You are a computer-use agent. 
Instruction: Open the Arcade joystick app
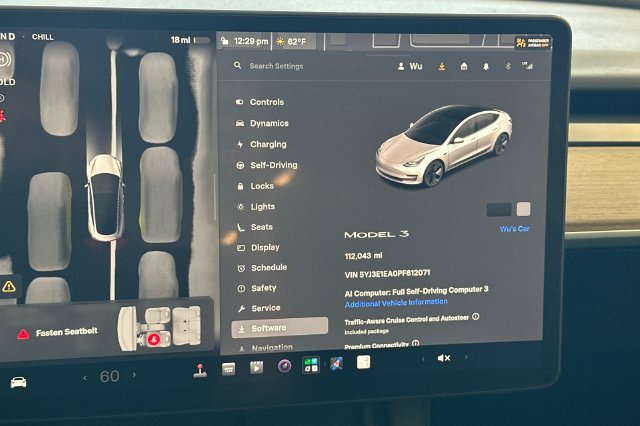(x=200, y=370)
